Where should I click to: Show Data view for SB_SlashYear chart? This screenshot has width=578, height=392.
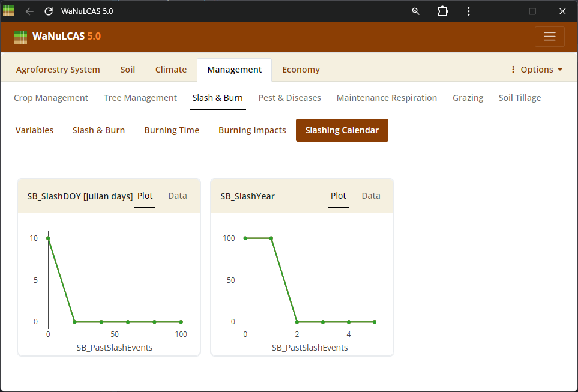[x=371, y=196]
